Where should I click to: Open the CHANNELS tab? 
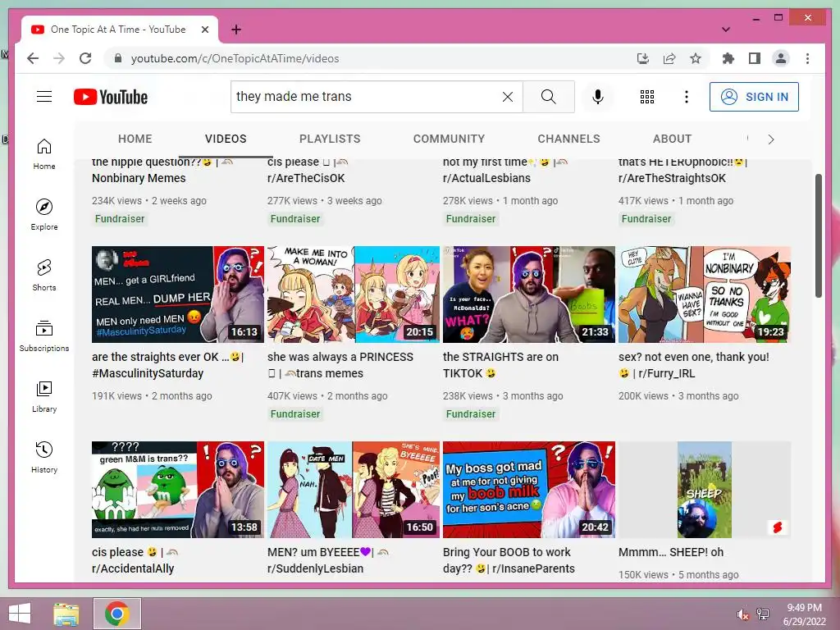pos(569,139)
